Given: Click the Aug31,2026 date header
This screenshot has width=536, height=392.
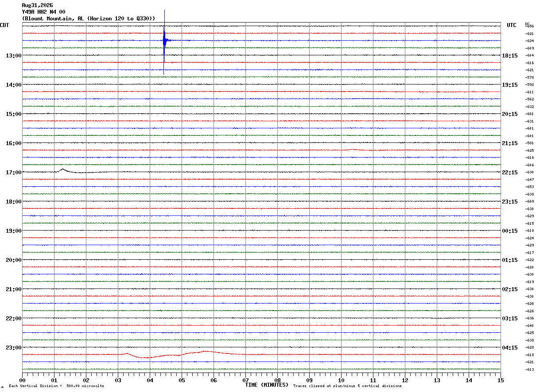Looking at the screenshot, I should (x=37, y=5).
